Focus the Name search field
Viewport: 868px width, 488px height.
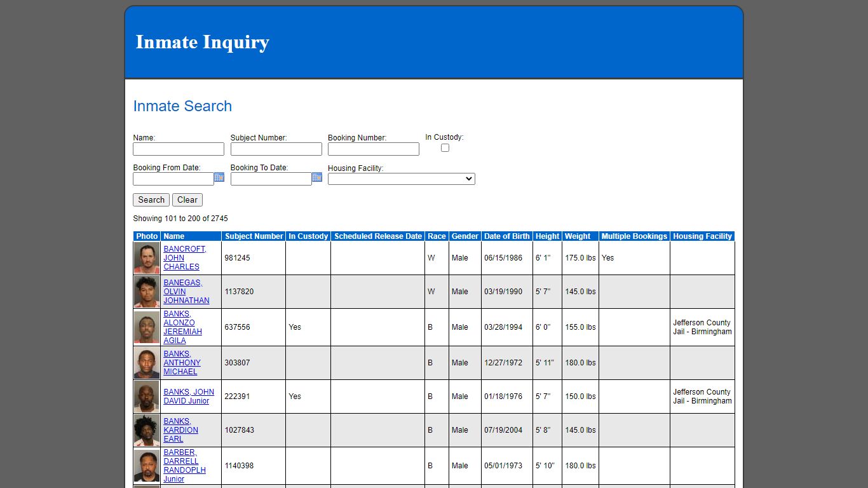[179, 149]
